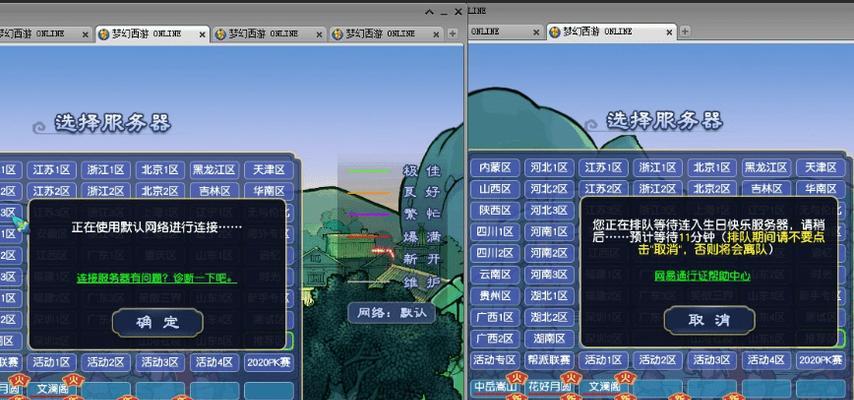Image resolution: width=854 pixels, height=400 pixels.
Task: Click the up-caret control of left window
Action: coord(429,11)
